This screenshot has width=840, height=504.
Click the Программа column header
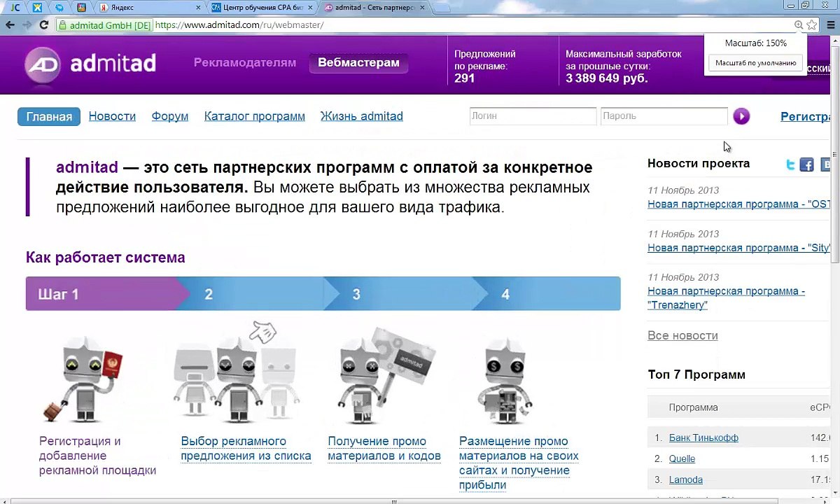[x=693, y=407]
